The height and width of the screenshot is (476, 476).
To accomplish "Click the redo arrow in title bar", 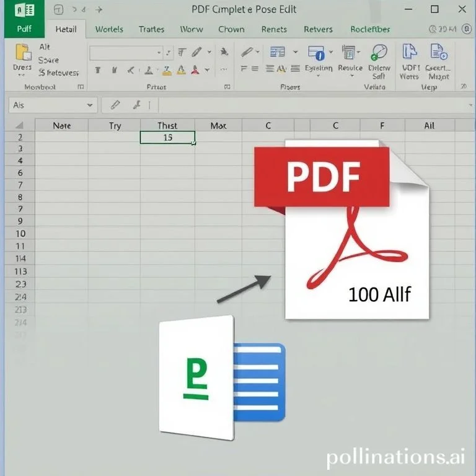I will coord(99,10).
